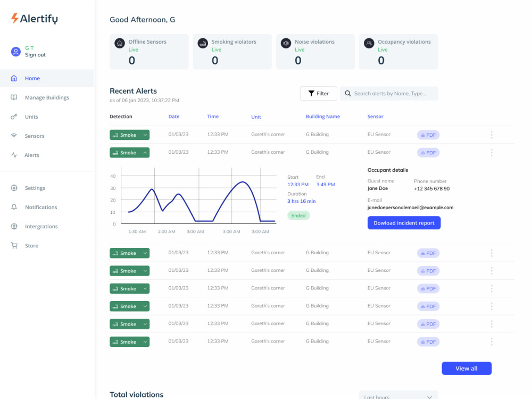Click the phone number +12 345 678 90
The width and height of the screenshot is (532, 399).
(x=431, y=189)
